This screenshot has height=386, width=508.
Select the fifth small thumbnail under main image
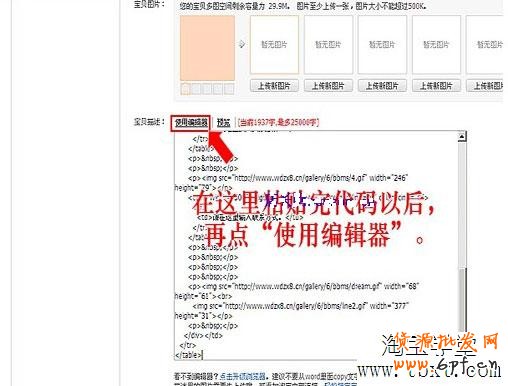(x=229, y=89)
